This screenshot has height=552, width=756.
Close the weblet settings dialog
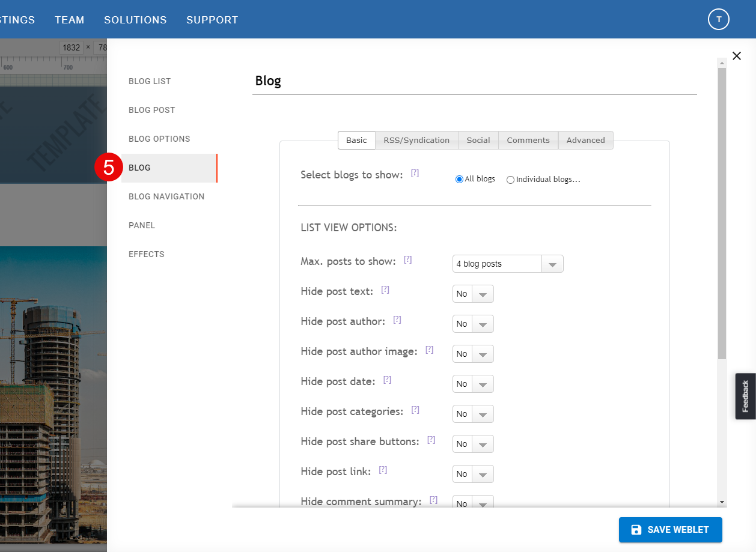(737, 56)
